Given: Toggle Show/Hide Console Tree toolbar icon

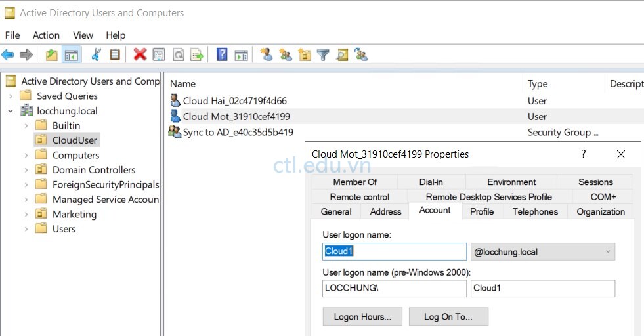Looking at the screenshot, I should pyautogui.click(x=71, y=54).
